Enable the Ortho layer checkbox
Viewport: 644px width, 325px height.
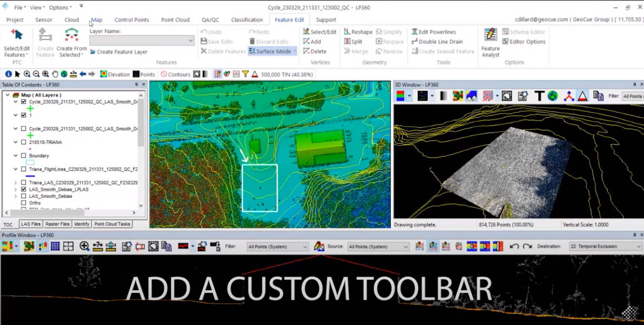(x=23, y=203)
